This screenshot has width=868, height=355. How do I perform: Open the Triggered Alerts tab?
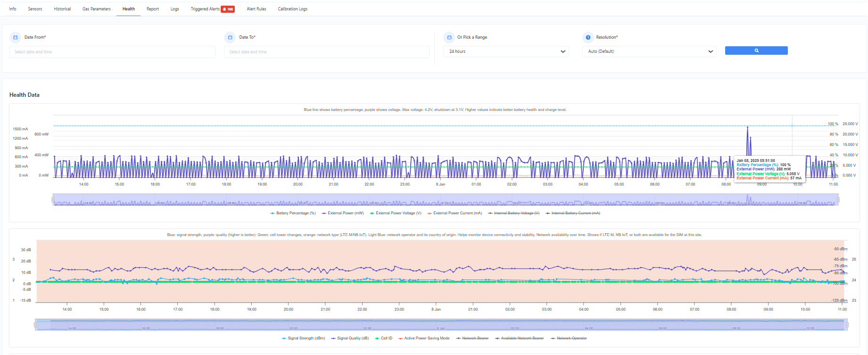point(205,9)
